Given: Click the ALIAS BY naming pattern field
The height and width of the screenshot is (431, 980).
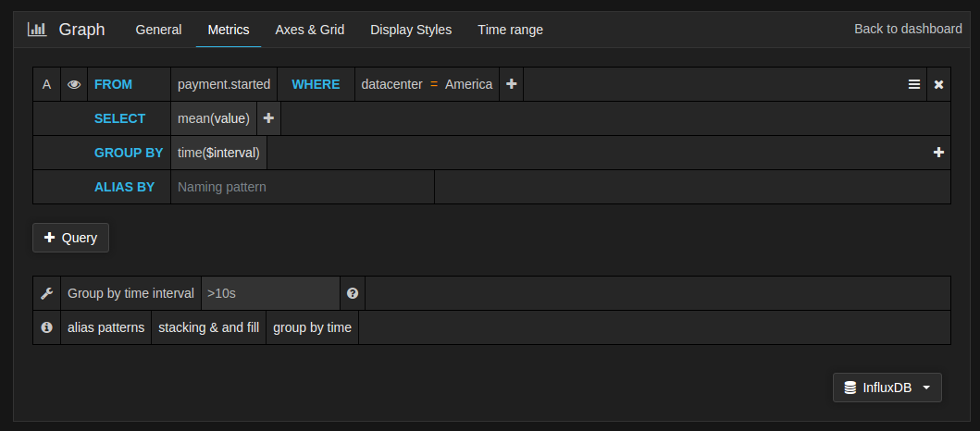Looking at the screenshot, I should point(302,187).
